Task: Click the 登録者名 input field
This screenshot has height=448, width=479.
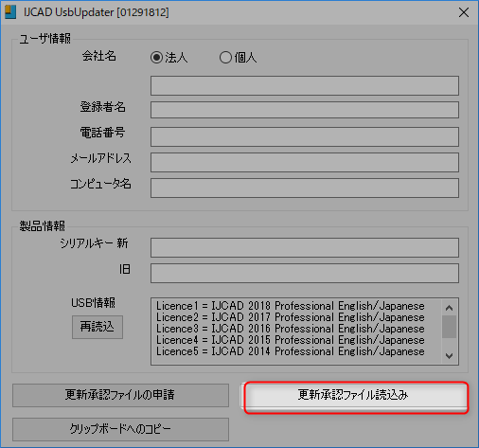Action: [x=305, y=110]
